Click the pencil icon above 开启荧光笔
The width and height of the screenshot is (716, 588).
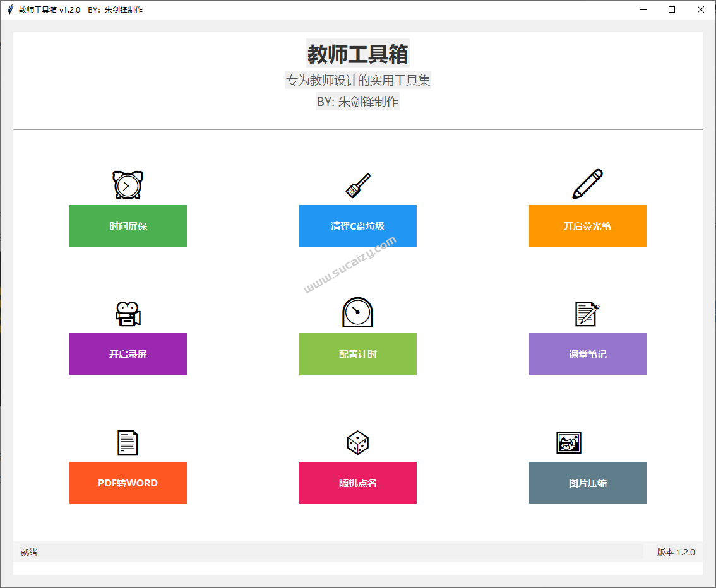pyautogui.click(x=587, y=184)
